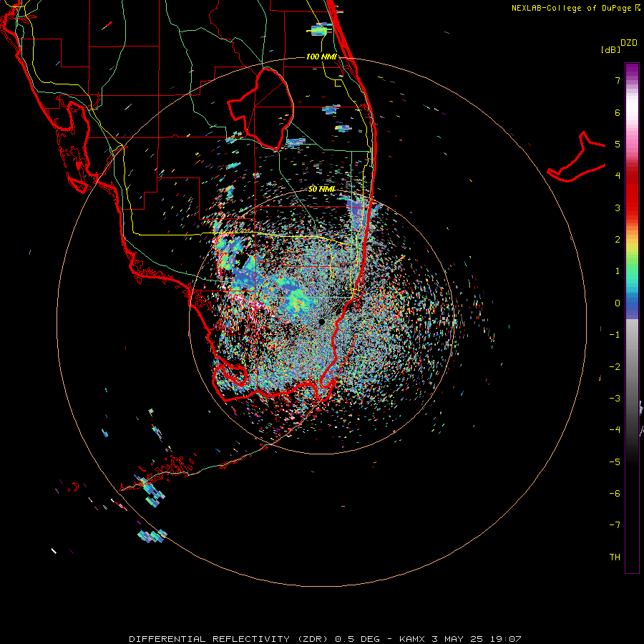Click inside the Lake Okeechobee outline
644x644 pixels.
point(269,109)
